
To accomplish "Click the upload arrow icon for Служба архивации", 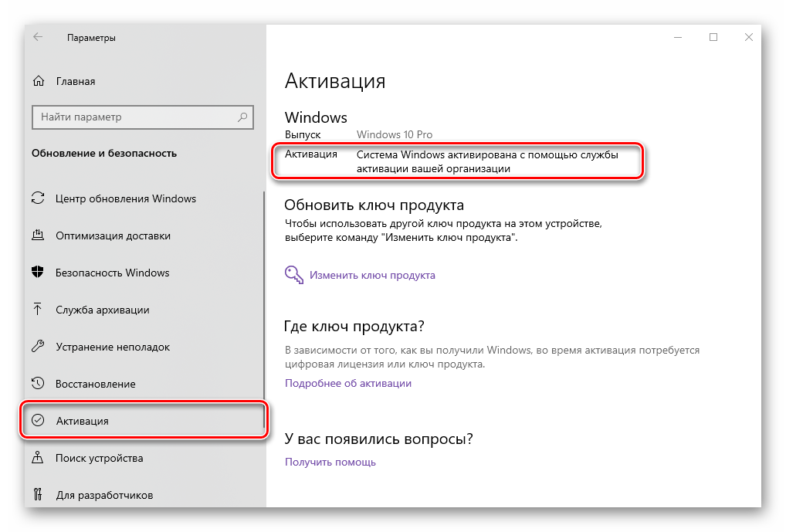I will point(38,309).
